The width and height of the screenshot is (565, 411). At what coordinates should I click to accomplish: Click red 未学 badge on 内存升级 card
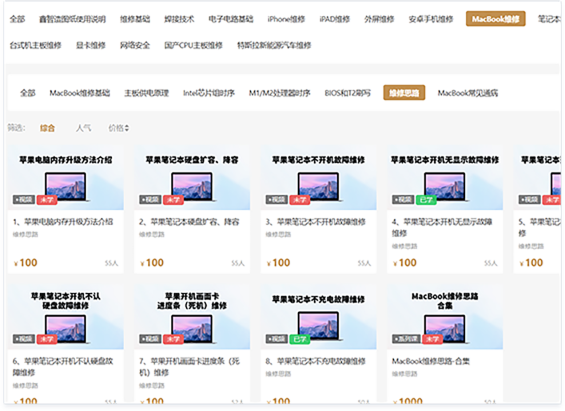pyautogui.click(x=47, y=200)
